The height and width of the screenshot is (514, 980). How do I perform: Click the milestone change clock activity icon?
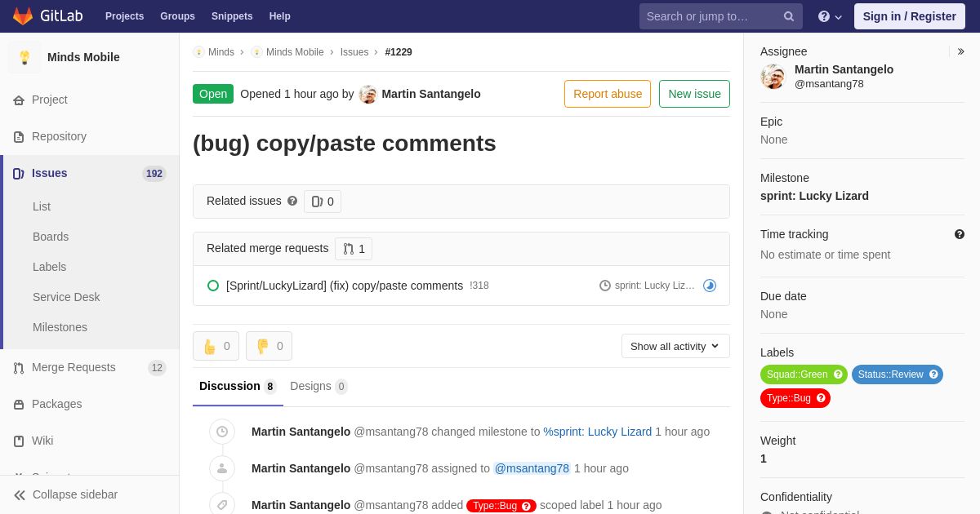tap(222, 432)
